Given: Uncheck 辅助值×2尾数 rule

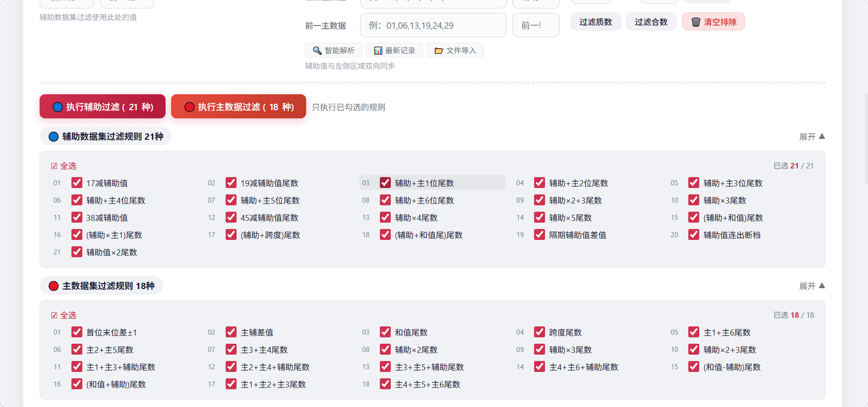Looking at the screenshot, I should point(77,252).
